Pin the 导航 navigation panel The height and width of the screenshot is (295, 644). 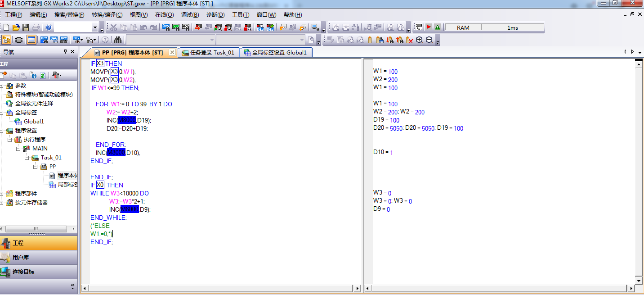pyautogui.click(x=65, y=52)
